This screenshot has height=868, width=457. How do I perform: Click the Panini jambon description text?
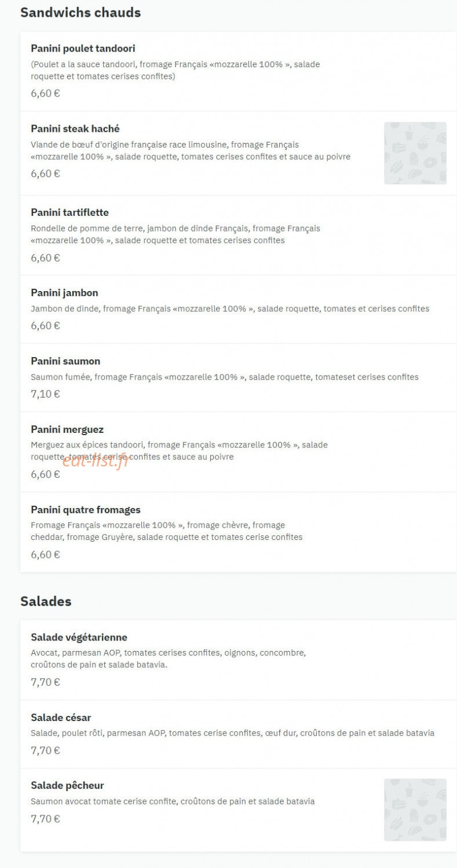click(x=230, y=308)
